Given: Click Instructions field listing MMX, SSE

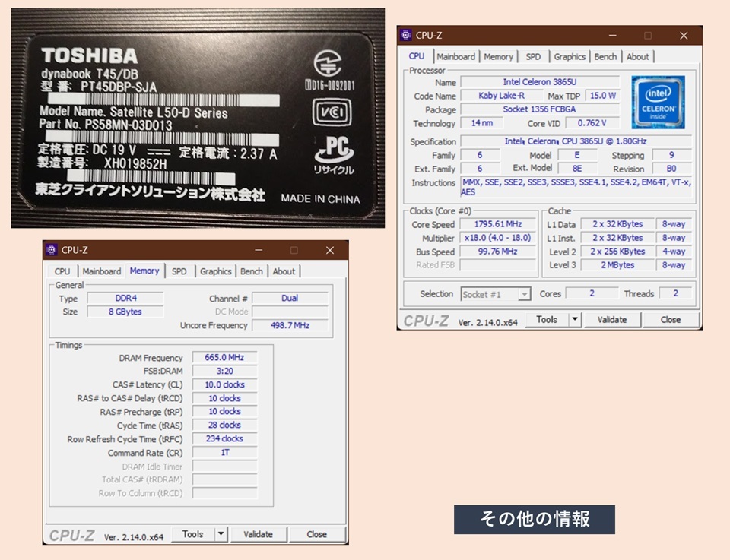Looking at the screenshot, I should [576, 187].
